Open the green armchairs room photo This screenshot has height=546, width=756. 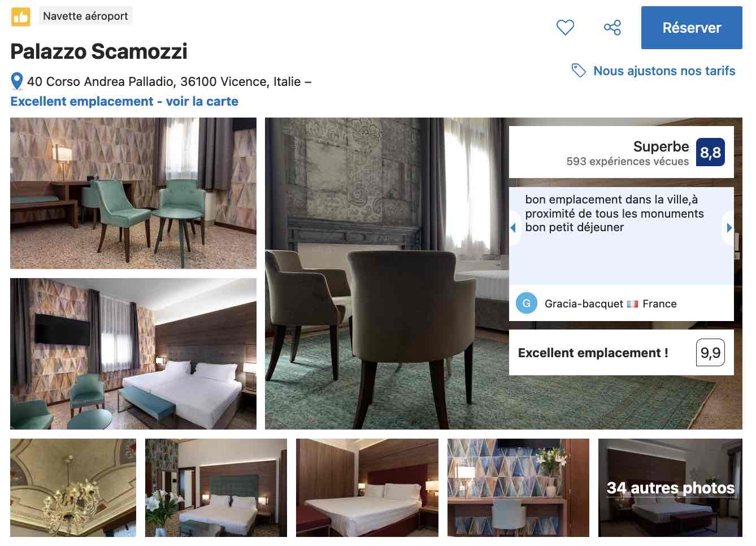133,193
